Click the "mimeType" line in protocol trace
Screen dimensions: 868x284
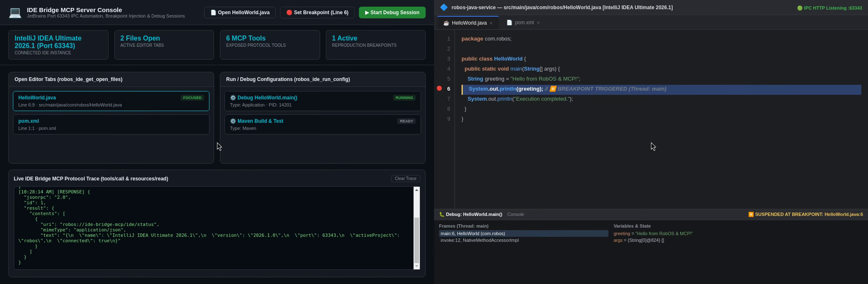[x=83, y=230]
